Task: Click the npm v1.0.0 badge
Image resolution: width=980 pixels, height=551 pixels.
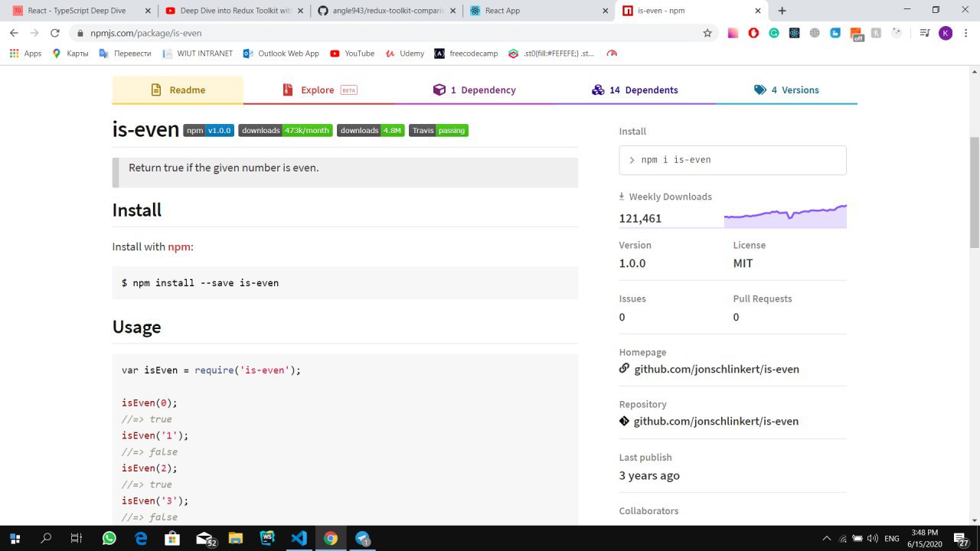Action: (x=208, y=130)
